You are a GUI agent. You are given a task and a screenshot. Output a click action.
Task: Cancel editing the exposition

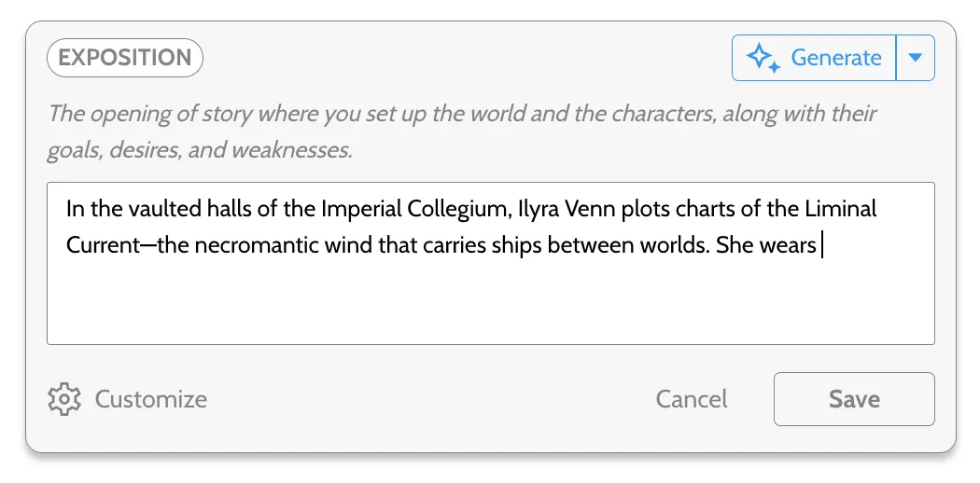[x=692, y=399]
